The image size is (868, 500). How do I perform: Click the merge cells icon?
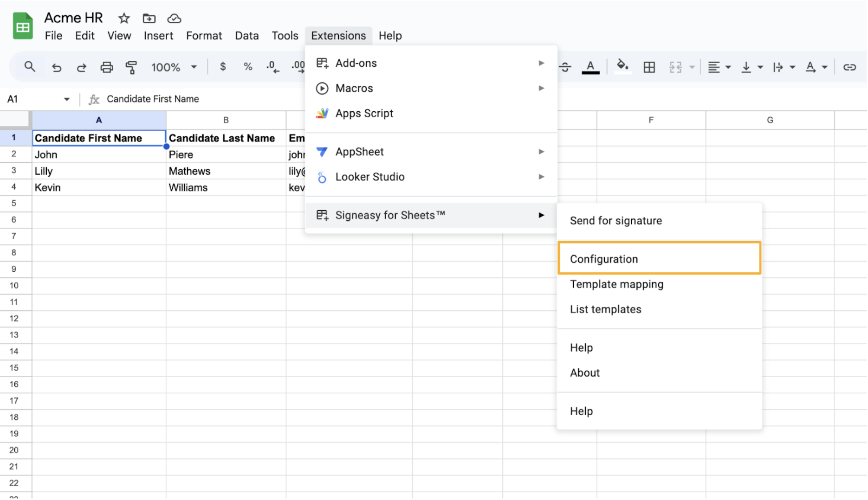[x=675, y=67]
